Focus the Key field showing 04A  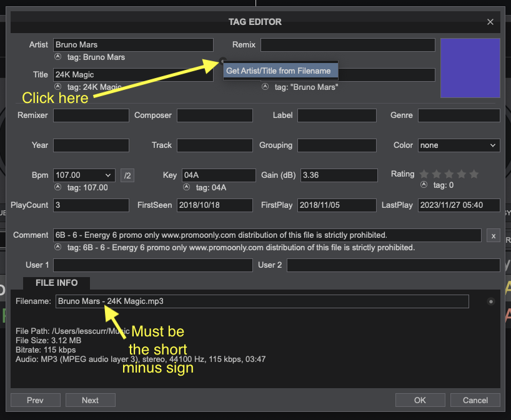(x=219, y=175)
